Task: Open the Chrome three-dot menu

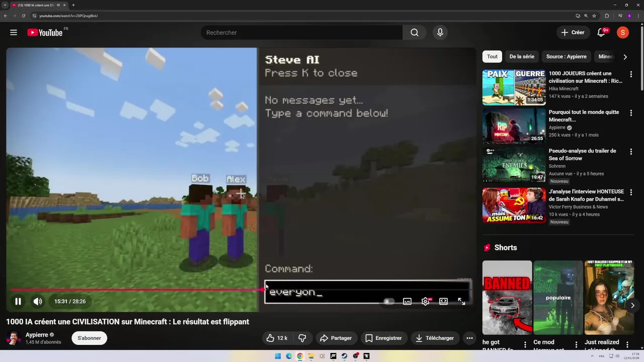Action: click(638, 16)
